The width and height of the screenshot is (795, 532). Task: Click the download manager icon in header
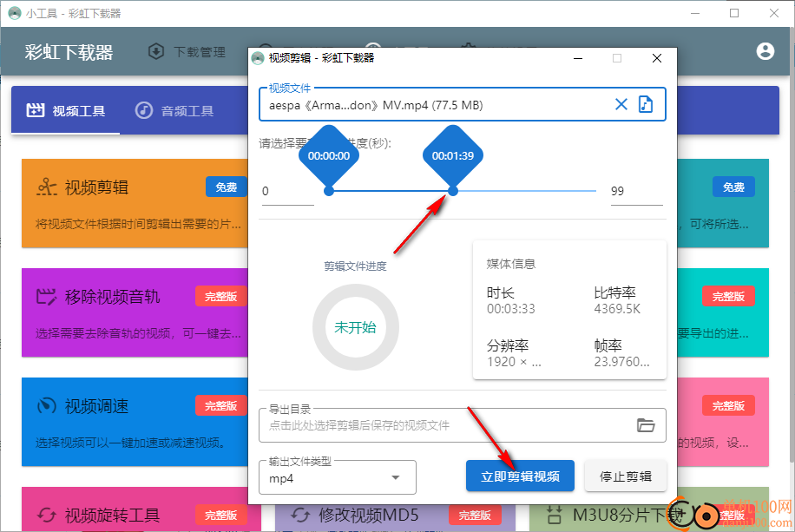[x=156, y=51]
